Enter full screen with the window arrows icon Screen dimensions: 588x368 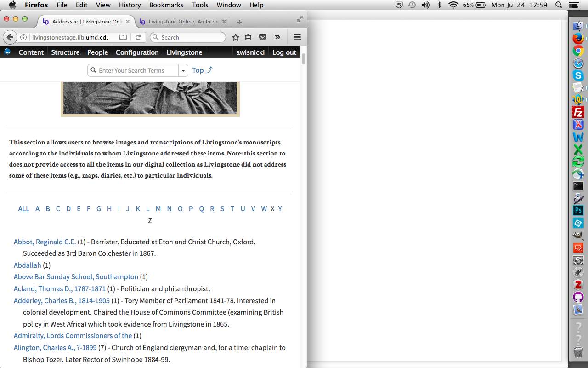pyautogui.click(x=300, y=19)
